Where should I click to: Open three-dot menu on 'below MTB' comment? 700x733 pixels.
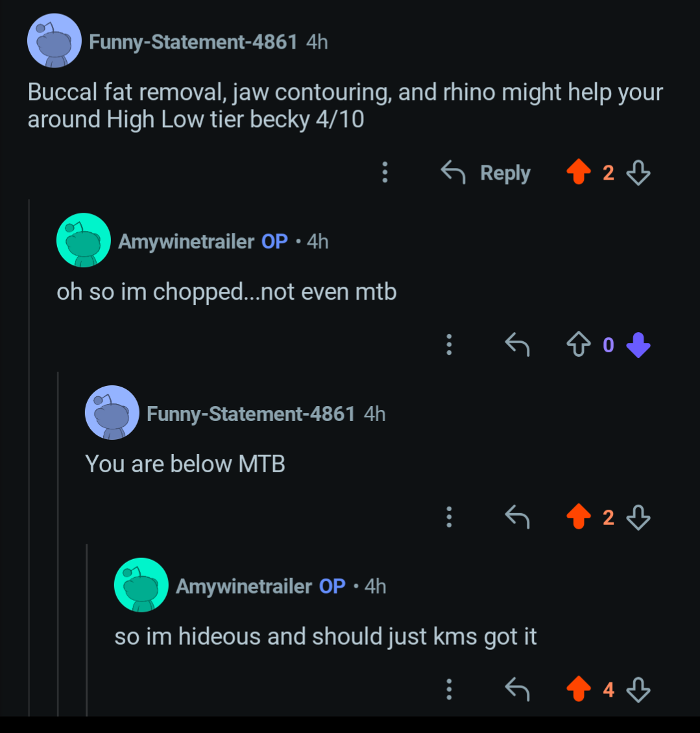coord(449,517)
